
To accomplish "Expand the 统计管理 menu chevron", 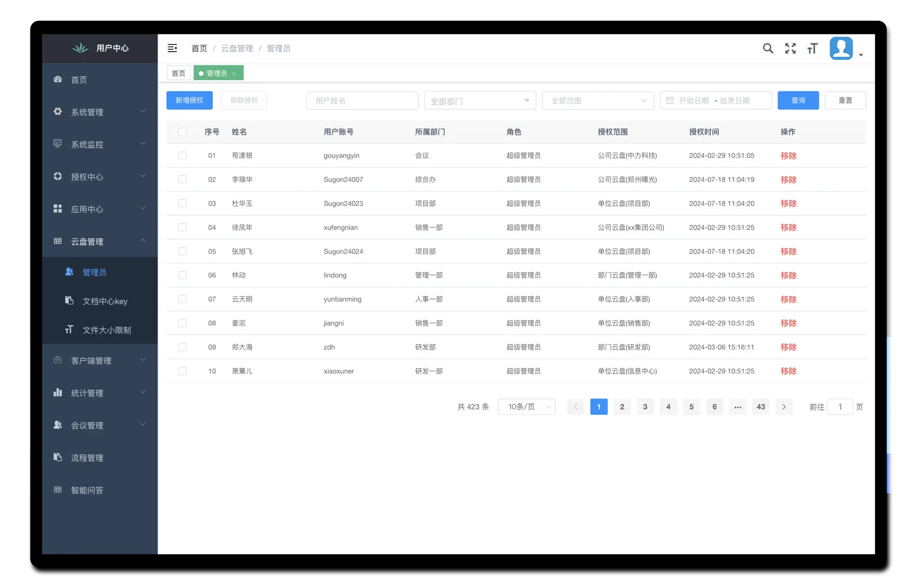I will [x=143, y=392].
